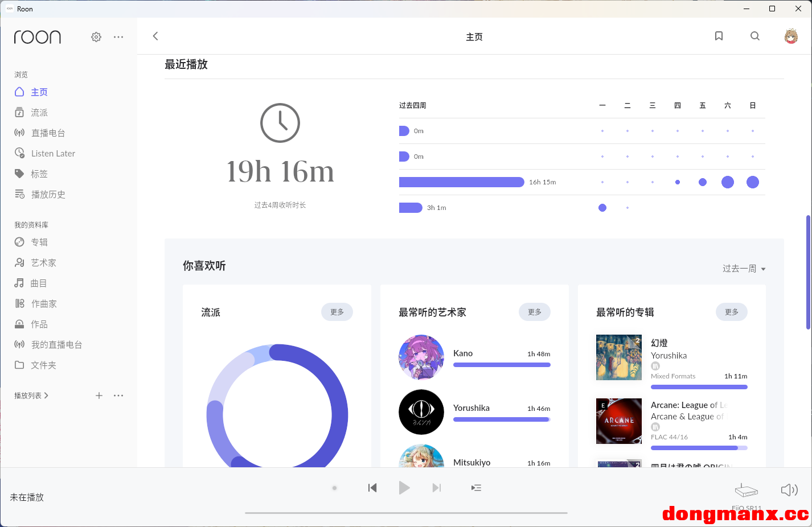
Task: Open search with magnifier icon
Action: pos(755,36)
